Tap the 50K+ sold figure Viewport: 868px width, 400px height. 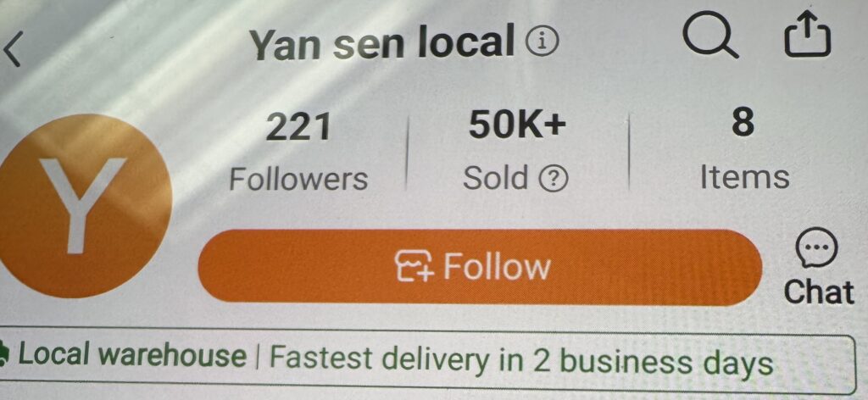pyautogui.click(x=518, y=125)
